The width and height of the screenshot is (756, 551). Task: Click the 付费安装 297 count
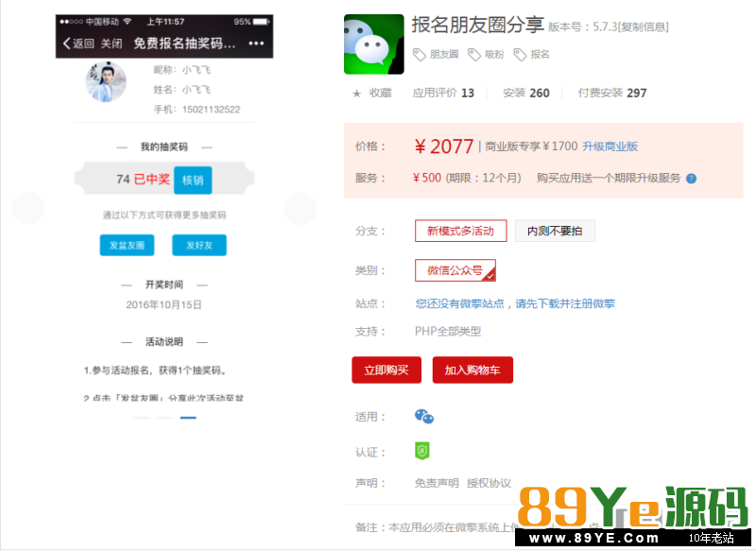(x=612, y=93)
